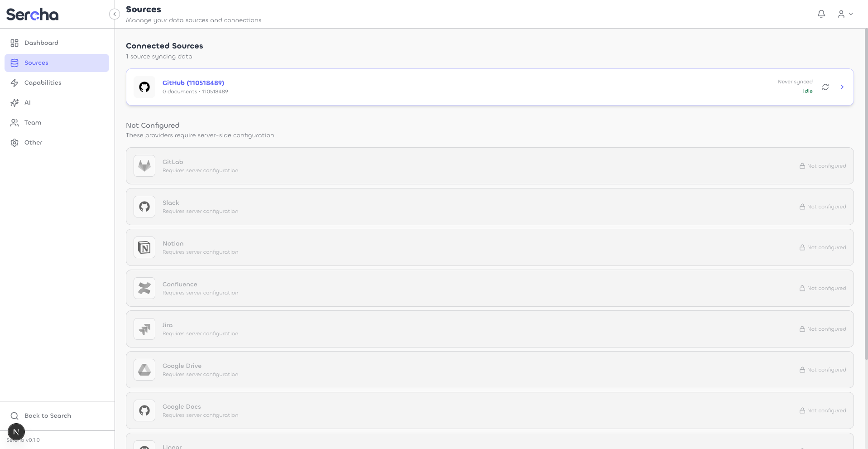Expand GitHub source details chevron
The image size is (868, 449).
[842, 87]
